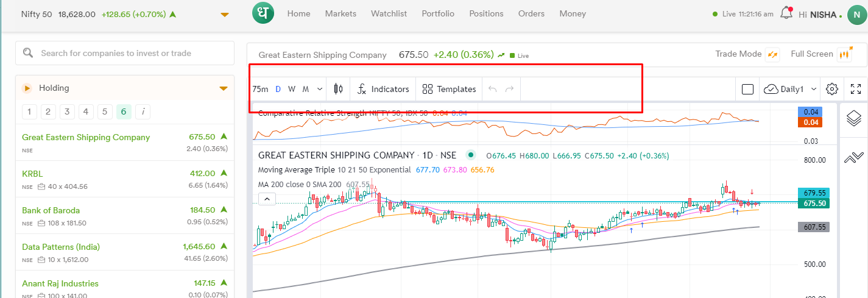Switch to watchlist 2
Viewport: 868px width, 298px height.
click(x=48, y=112)
